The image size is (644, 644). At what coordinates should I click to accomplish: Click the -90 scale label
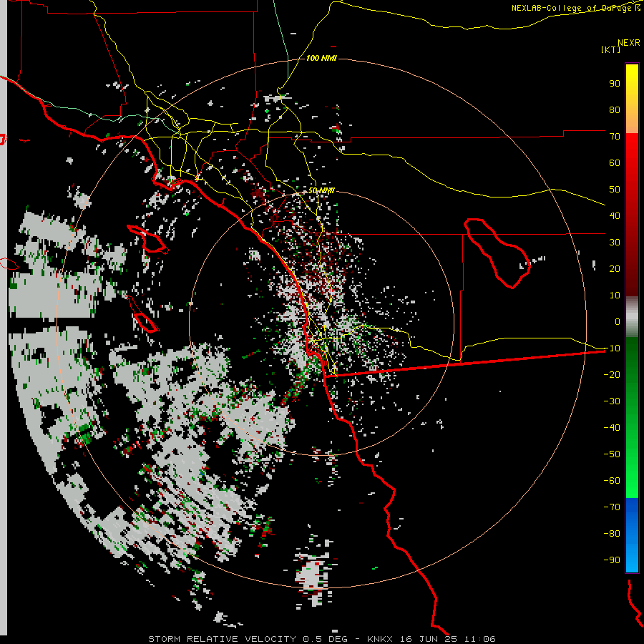(x=612, y=560)
